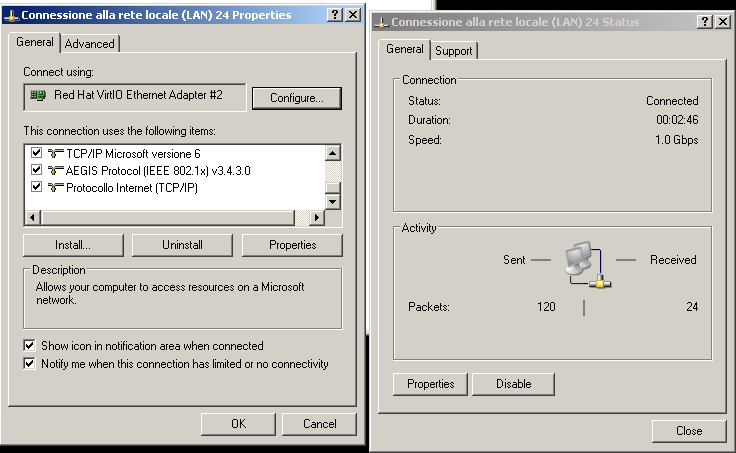The image size is (736, 453).
Task: Click Properties button in Status window
Action: [x=430, y=384]
